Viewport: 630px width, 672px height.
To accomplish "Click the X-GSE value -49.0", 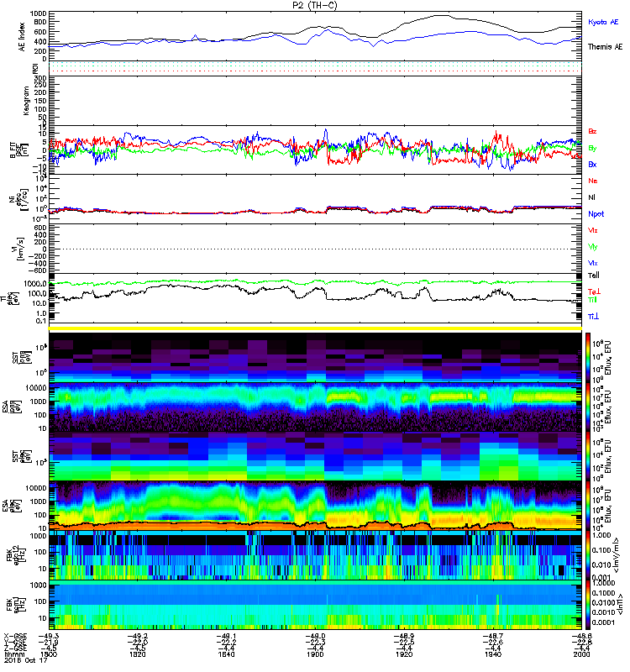I will point(315,637).
